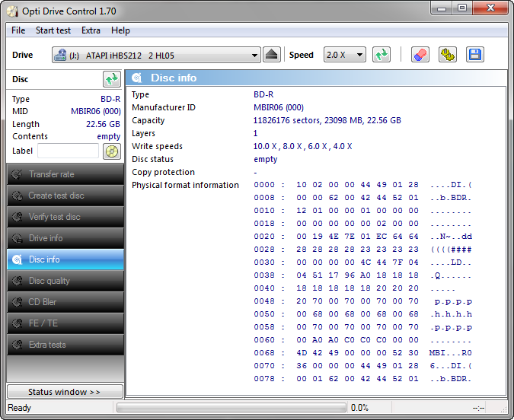Screen dimensions: 514x420
Task: Open the Extra tests panel
Action: pyautogui.click(x=65, y=345)
